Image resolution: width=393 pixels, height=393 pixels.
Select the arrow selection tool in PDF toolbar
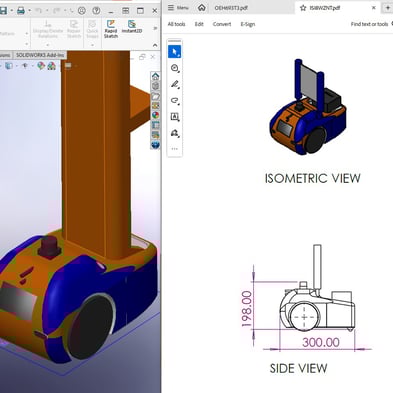click(x=175, y=52)
